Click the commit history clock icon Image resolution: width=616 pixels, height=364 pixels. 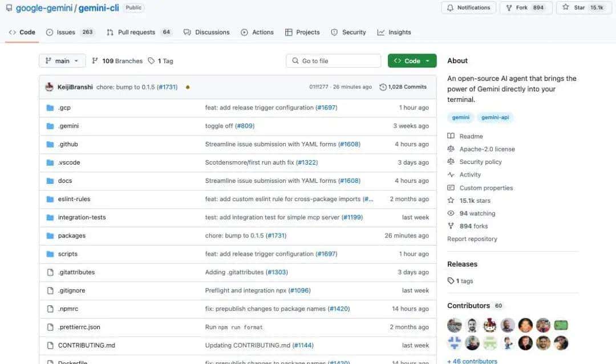click(383, 87)
